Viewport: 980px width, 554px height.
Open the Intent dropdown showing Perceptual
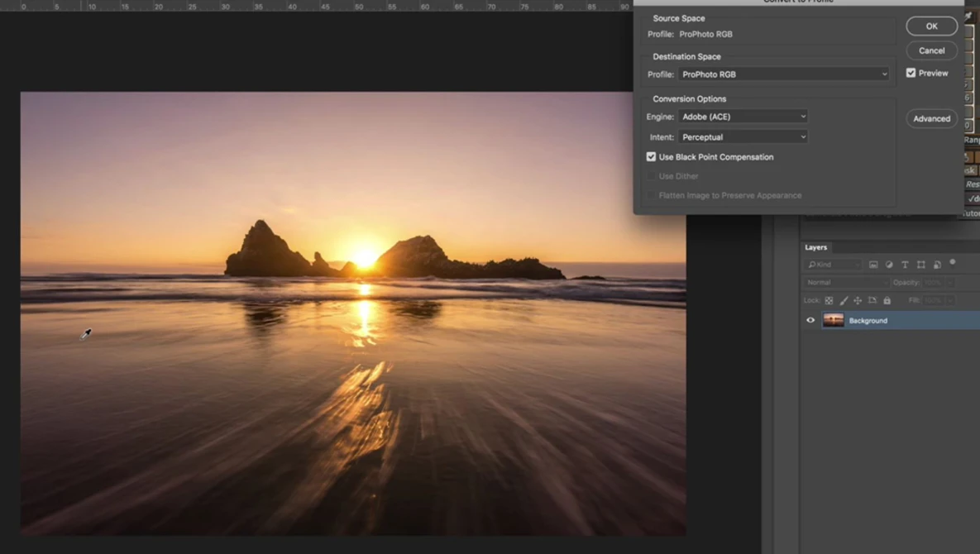tap(743, 136)
